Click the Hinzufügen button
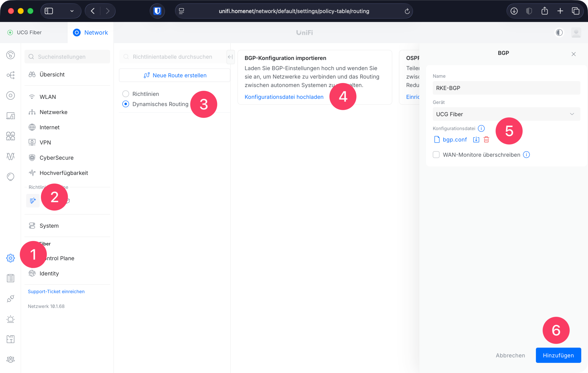 558,355
